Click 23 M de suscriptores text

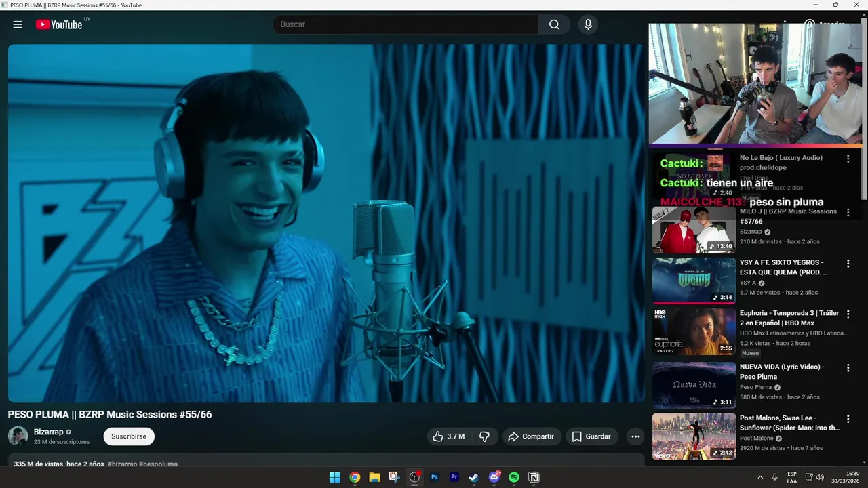[x=62, y=442]
